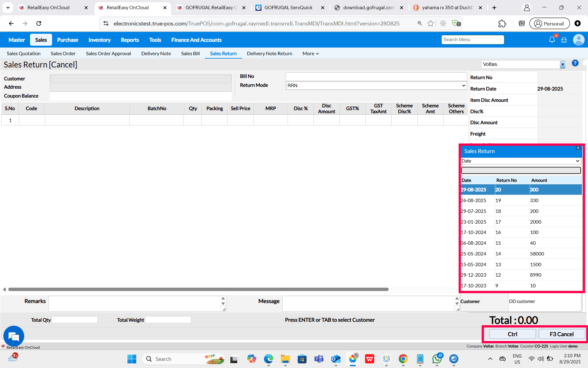588x368 pixels.
Task: Open browser extensions puzzle icon
Action: coord(502,24)
